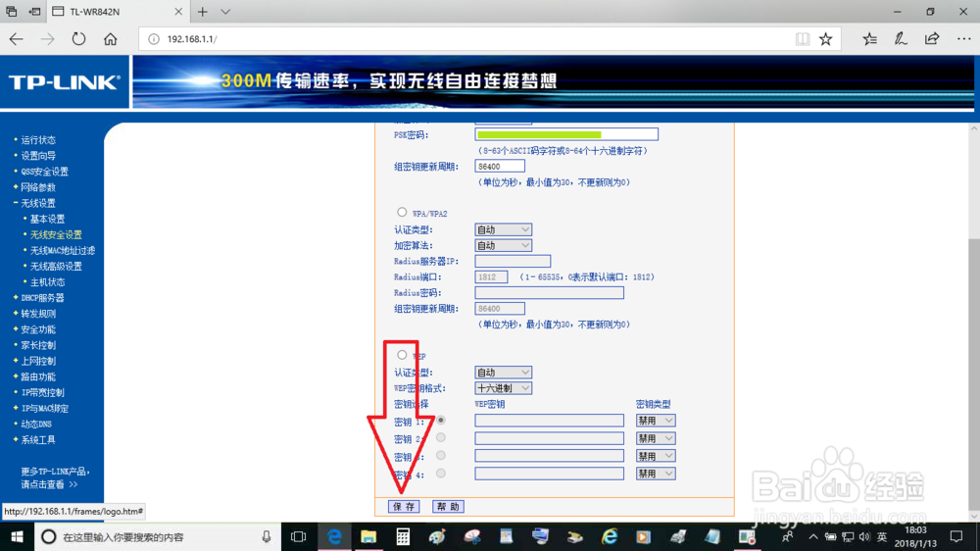Open DHCP服务器 in sidebar
This screenshot has height=551, width=980.
tap(42, 298)
